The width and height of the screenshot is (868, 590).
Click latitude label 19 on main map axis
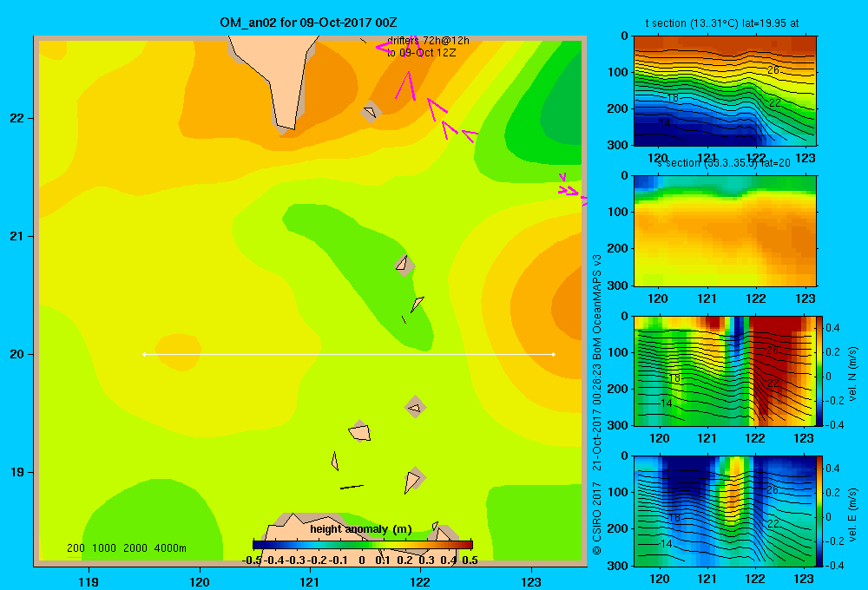17,472
